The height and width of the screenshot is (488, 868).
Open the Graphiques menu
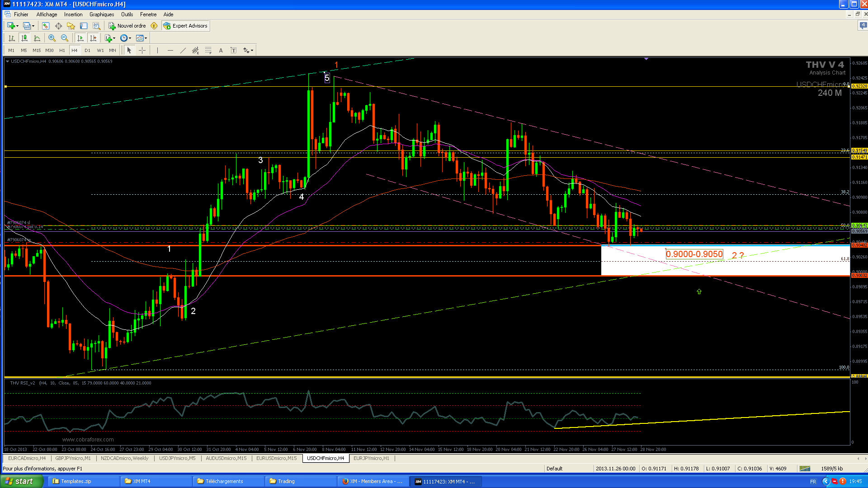pos(101,14)
